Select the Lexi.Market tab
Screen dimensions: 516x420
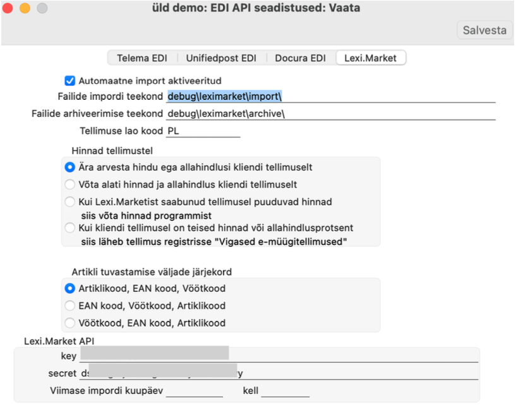[371, 58]
